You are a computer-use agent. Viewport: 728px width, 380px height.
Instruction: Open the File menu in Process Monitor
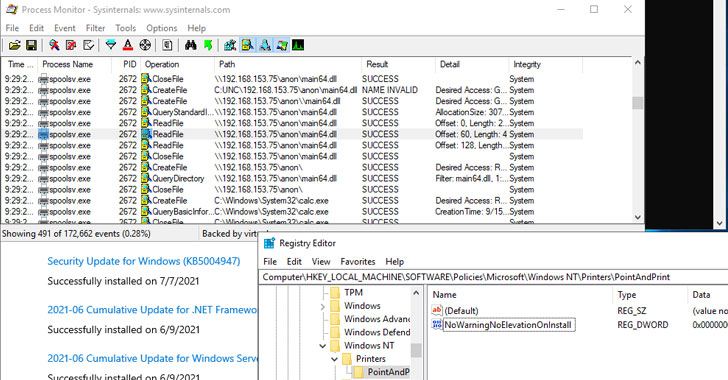[12, 28]
